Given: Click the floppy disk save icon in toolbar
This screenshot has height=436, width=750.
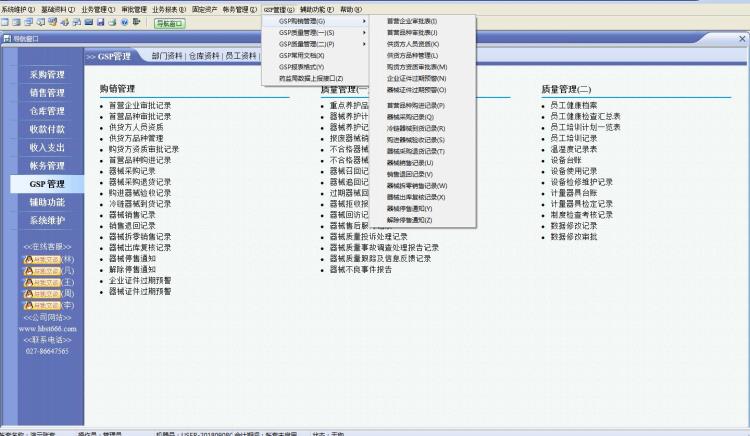Looking at the screenshot, I should click(x=100, y=22).
